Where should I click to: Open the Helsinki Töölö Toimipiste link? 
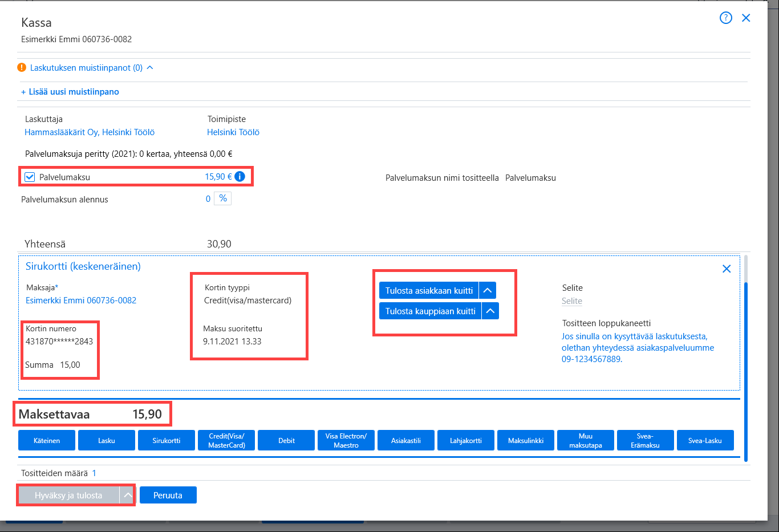[233, 132]
